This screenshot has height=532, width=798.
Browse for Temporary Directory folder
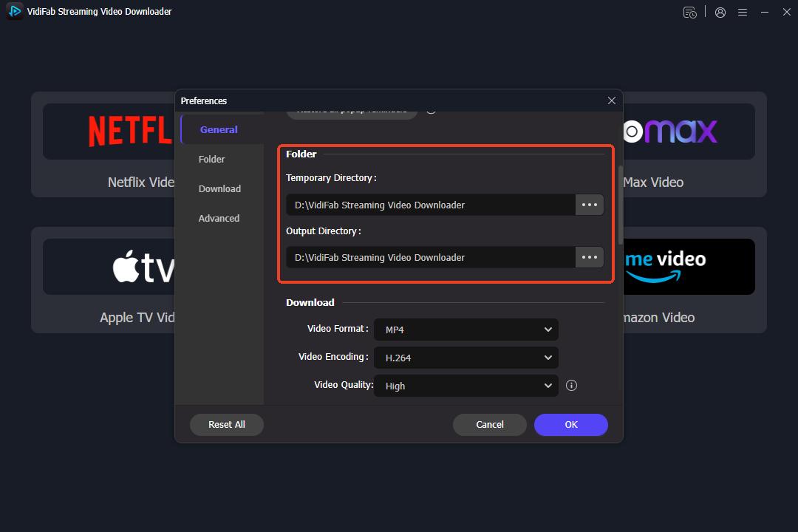coord(590,205)
